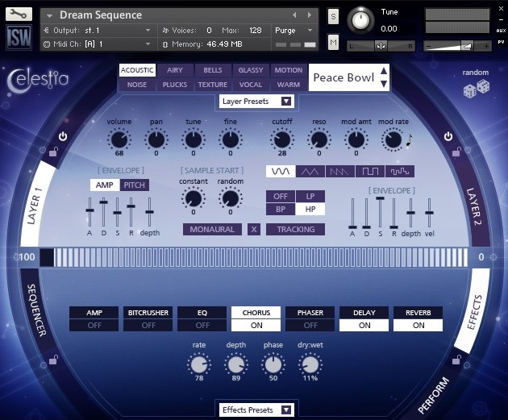Select the triangle LFO waveform
The height and width of the screenshot is (420, 508).
click(x=310, y=171)
